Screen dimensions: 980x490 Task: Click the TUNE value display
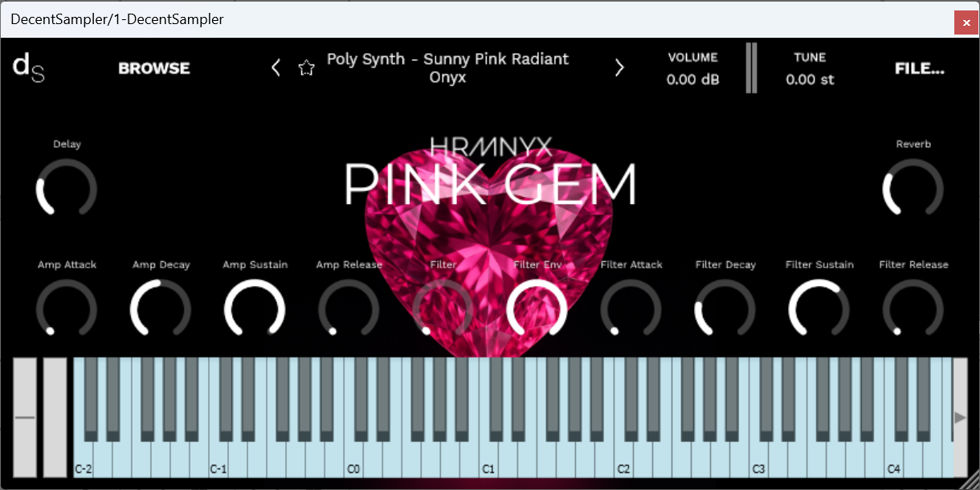pos(810,79)
